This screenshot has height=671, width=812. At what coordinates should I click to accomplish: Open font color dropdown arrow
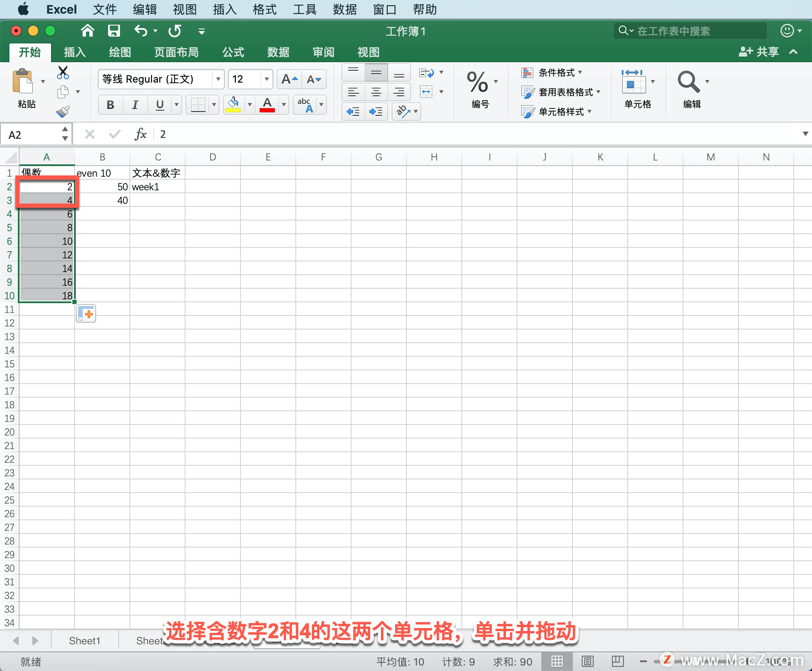[284, 105]
